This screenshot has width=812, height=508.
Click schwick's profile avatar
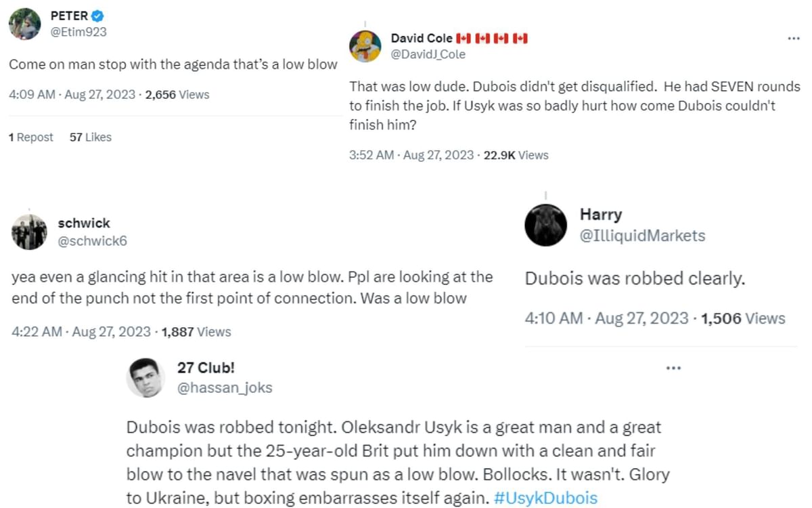click(29, 232)
